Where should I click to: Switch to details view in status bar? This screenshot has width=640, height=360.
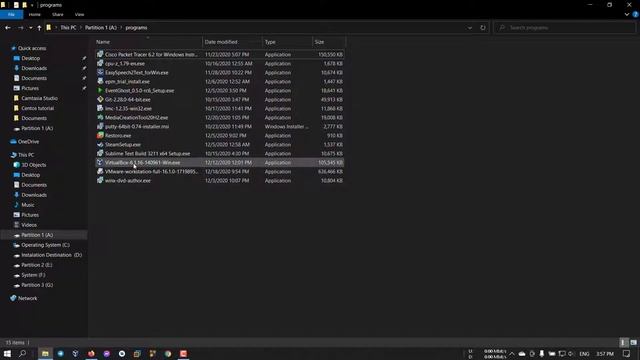(623, 342)
